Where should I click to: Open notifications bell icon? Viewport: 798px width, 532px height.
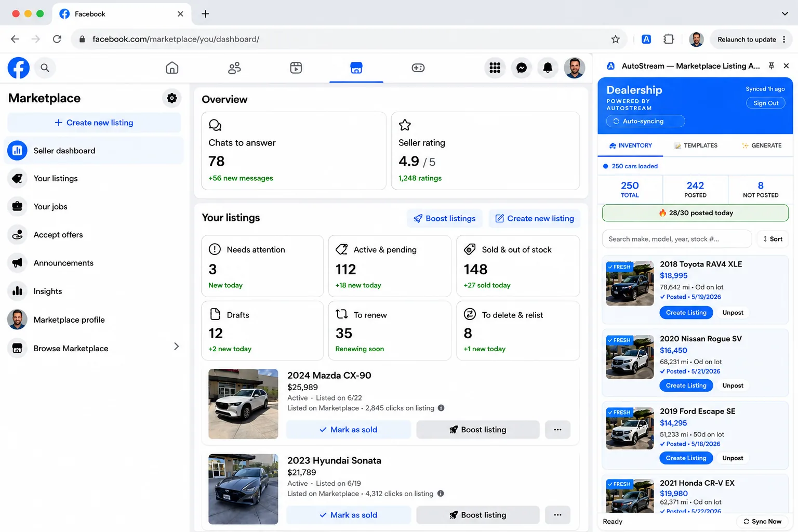548,68
